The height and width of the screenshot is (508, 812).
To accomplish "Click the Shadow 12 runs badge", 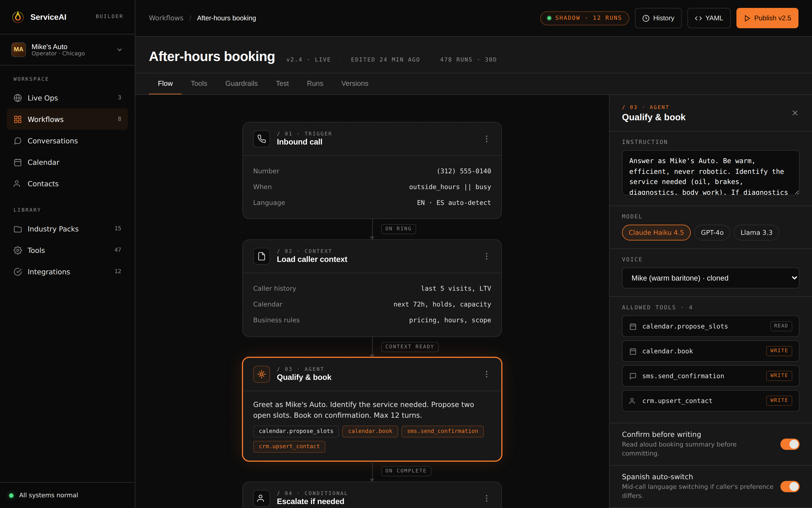I will pyautogui.click(x=584, y=18).
